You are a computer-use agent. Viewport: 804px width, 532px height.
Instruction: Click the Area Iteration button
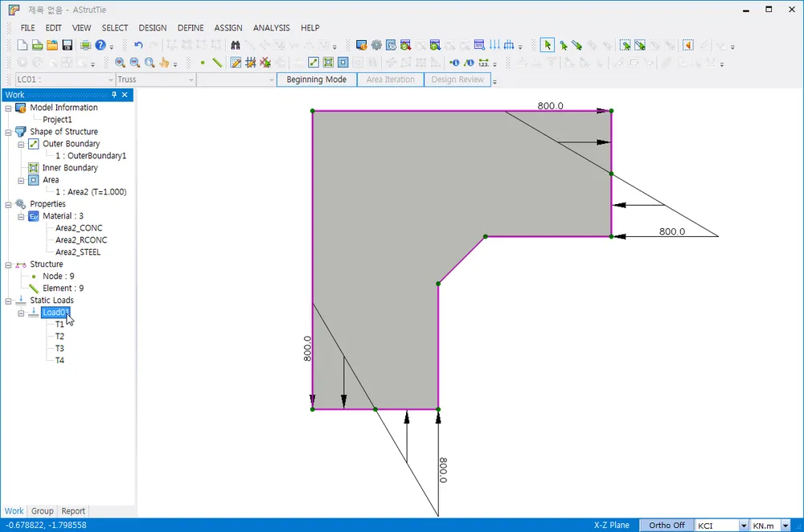click(x=390, y=80)
